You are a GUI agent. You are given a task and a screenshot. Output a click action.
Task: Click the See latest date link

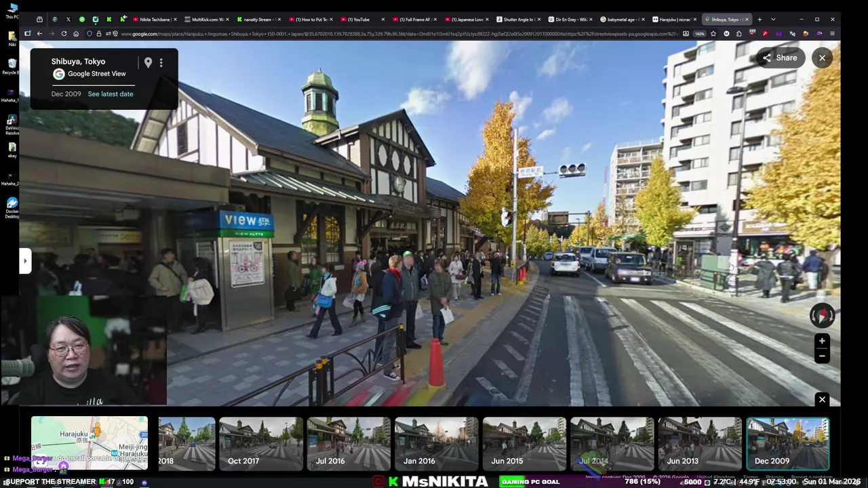pyautogui.click(x=111, y=94)
